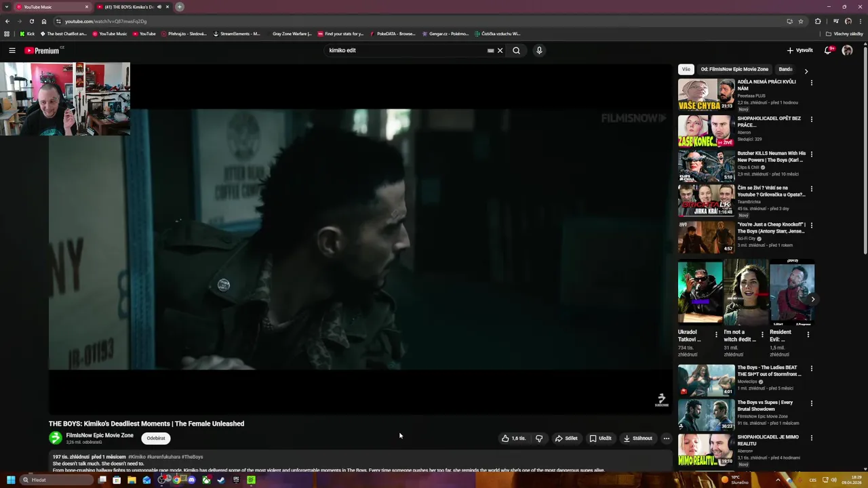Open options for The Boys vs Supes video
868x488 pixels.
(811, 403)
